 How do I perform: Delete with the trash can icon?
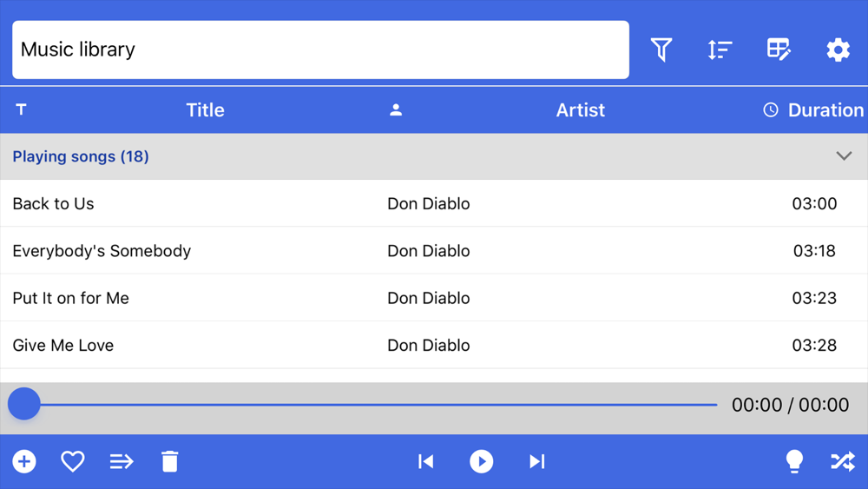coord(170,461)
